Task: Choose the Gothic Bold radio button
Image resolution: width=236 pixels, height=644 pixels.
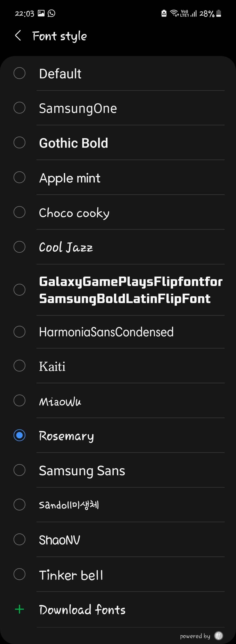Action: click(19, 142)
